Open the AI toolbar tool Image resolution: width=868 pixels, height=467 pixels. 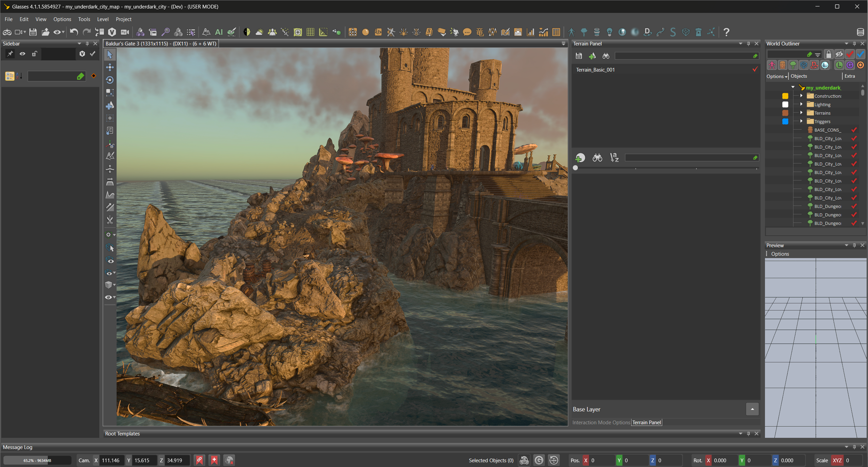[x=219, y=32]
